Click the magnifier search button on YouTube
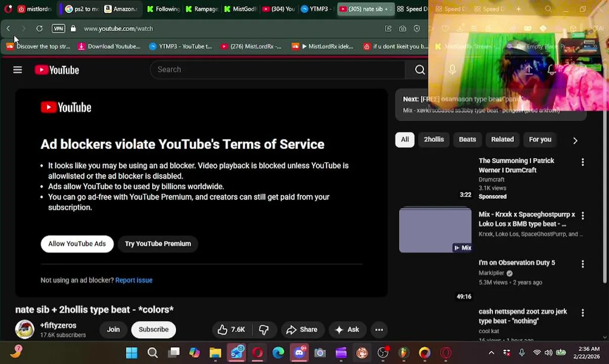This screenshot has height=364, width=609. click(x=420, y=70)
